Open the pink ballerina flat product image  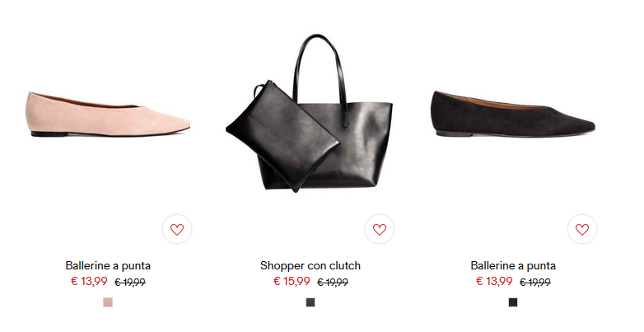(x=109, y=115)
